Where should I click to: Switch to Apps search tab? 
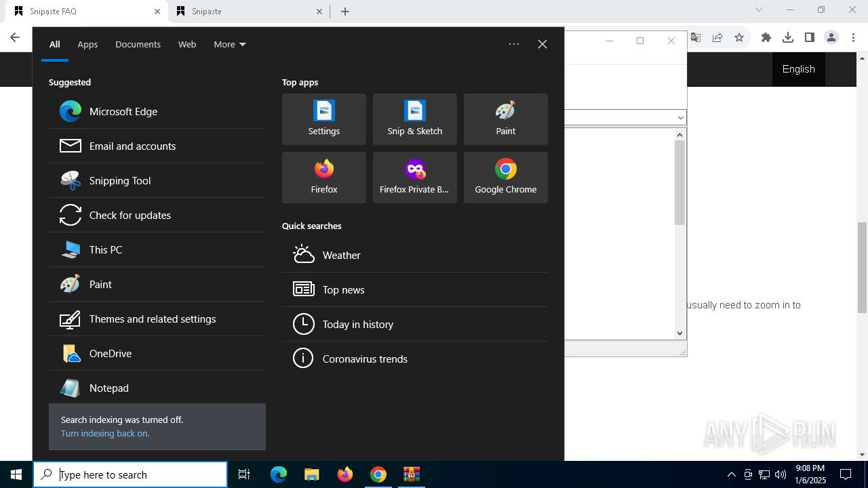pyautogui.click(x=87, y=44)
